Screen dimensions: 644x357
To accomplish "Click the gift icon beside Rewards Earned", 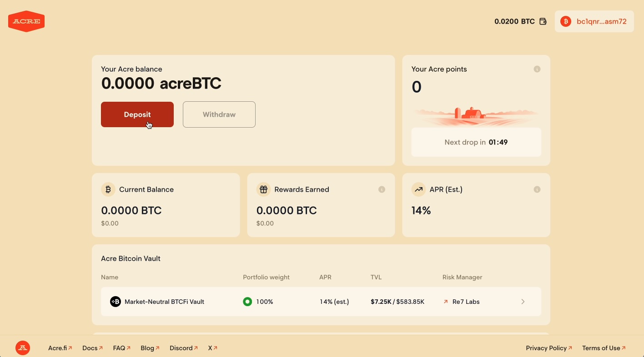I will click(x=263, y=189).
